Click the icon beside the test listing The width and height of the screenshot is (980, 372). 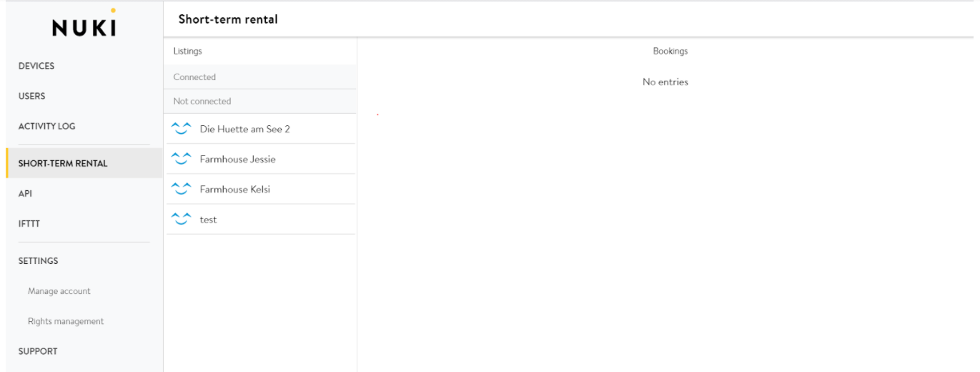182,219
